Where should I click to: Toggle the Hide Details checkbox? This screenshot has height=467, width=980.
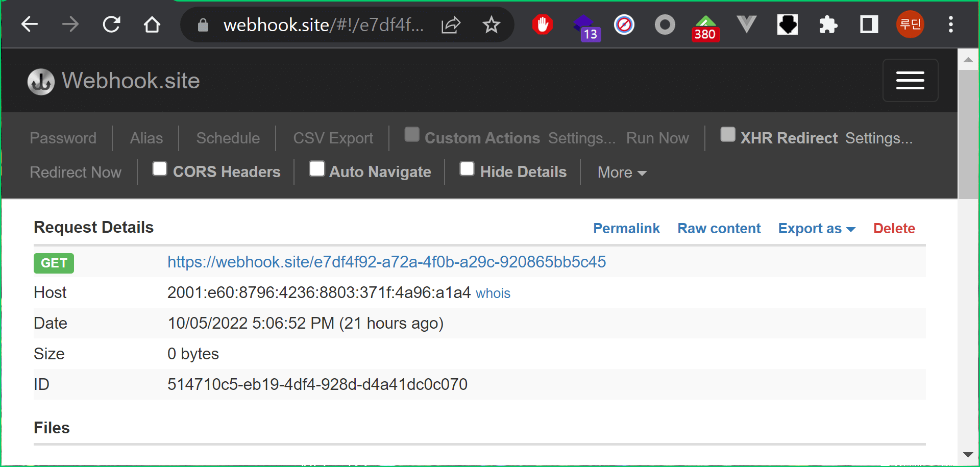(467, 168)
